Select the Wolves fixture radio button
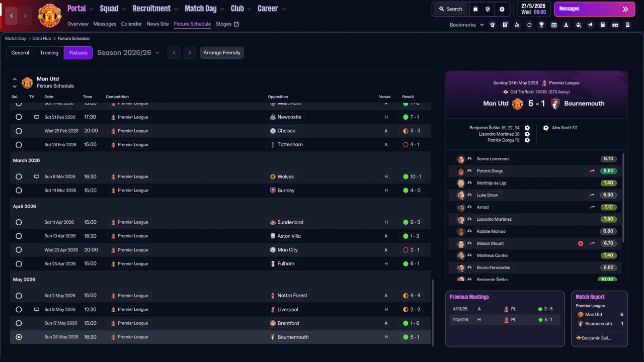Image resolution: width=644 pixels, height=362 pixels. [19, 176]
